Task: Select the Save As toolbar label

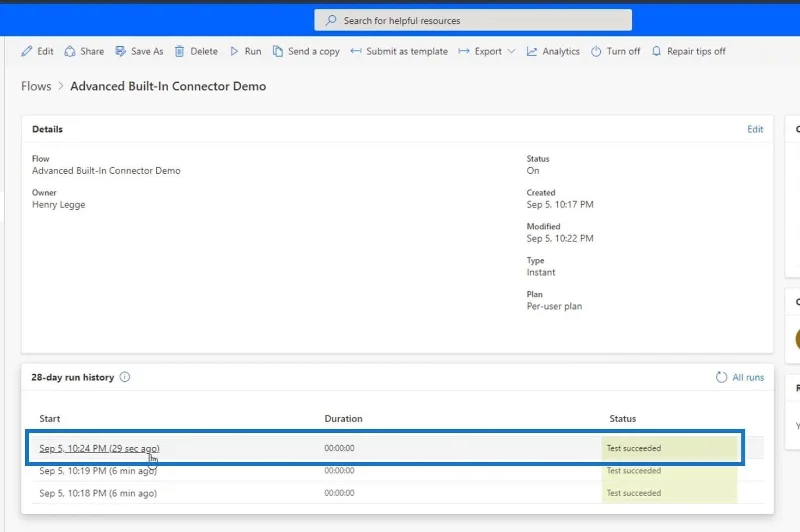Action: (147, 51)
